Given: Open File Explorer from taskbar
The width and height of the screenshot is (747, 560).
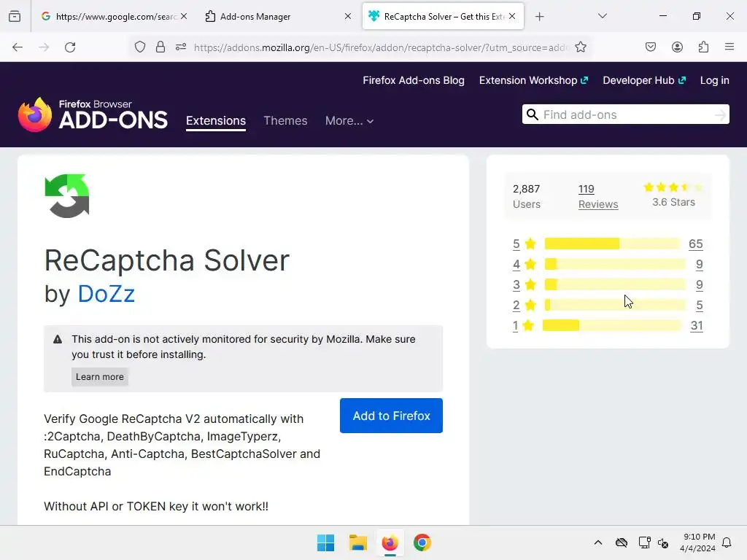Looking at the screenshot, I should (357, 542).
